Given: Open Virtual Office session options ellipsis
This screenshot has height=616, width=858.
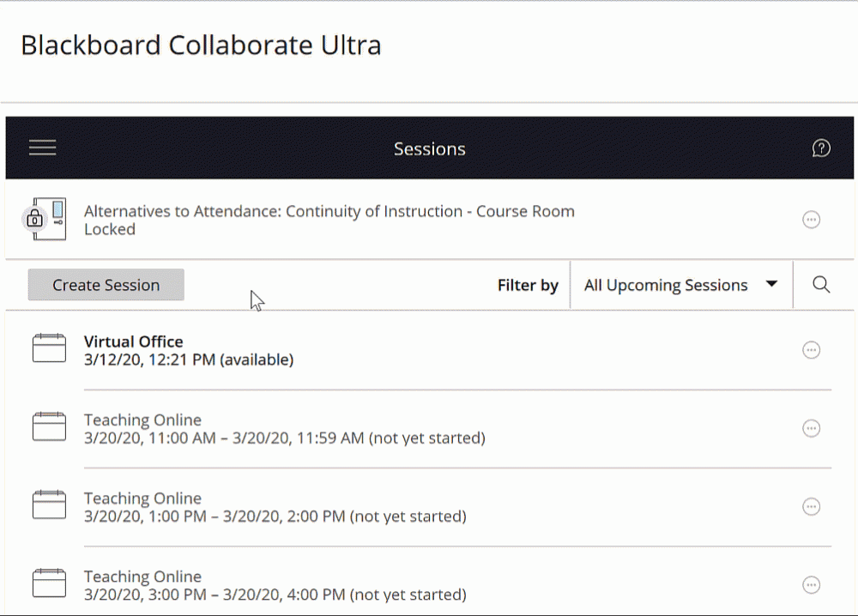Looking at the screenshot, I should tap(811, 350).
